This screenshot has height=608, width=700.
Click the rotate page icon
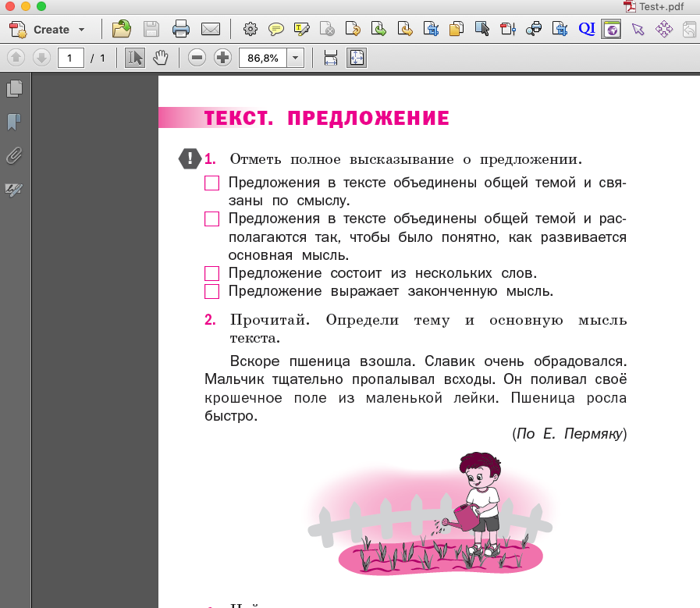click(353, 30)
